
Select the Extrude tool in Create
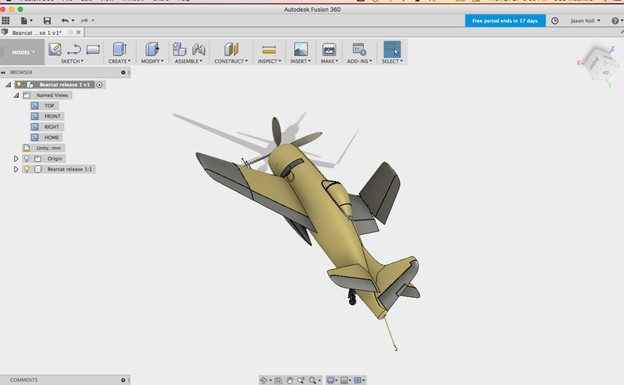(x=119, y=49)
